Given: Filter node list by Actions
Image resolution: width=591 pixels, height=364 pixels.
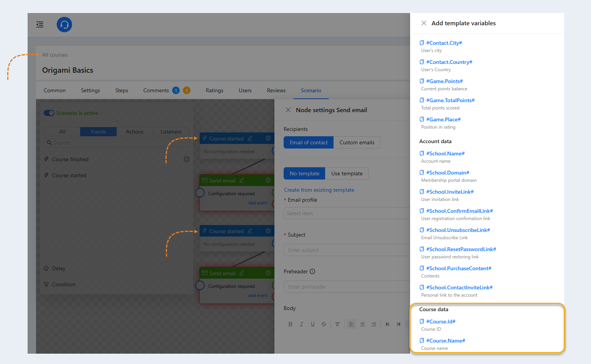Looking at the screenshot, I should point(135,132).
